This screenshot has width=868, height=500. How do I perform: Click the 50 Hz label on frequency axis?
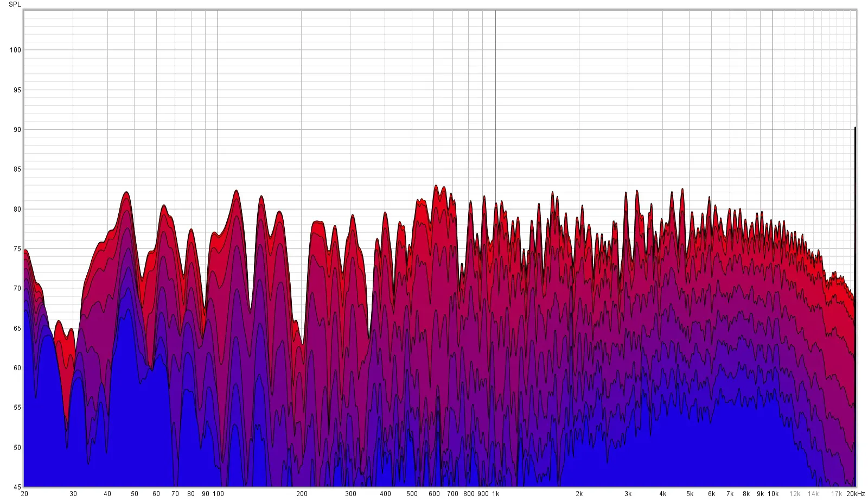point(135,494)
